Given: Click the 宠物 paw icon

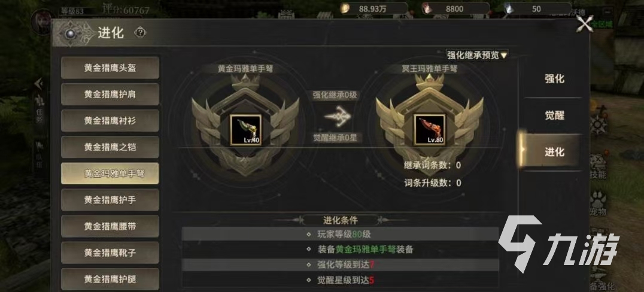Looking at the screenshot, I should tap(598, 201).
